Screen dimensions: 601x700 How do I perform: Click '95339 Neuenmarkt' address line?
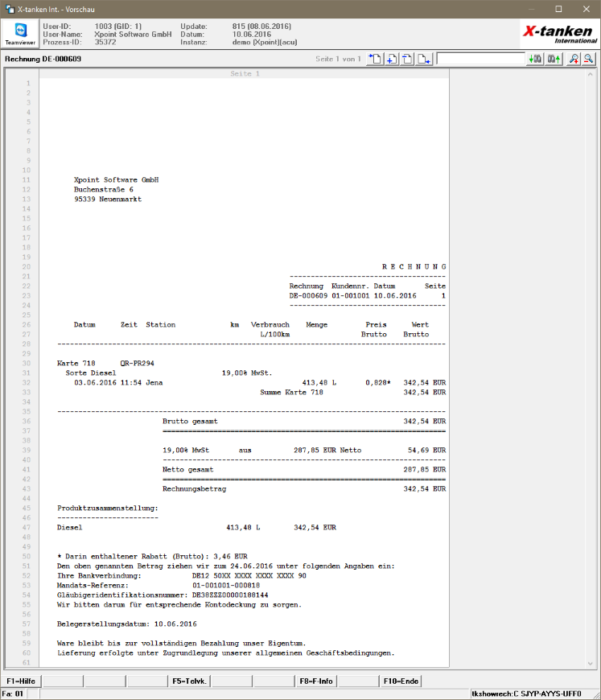point(108,199)
